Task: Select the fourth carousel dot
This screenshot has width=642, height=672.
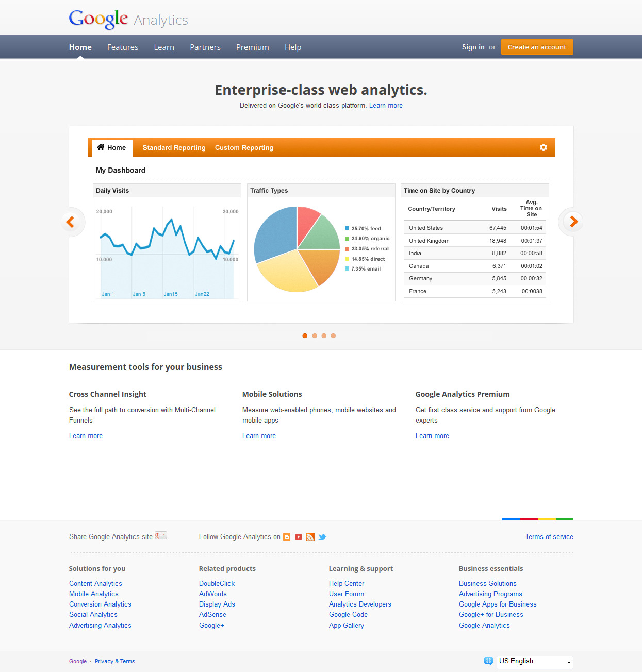Action: pyautogui.click(x=333, y=336)
